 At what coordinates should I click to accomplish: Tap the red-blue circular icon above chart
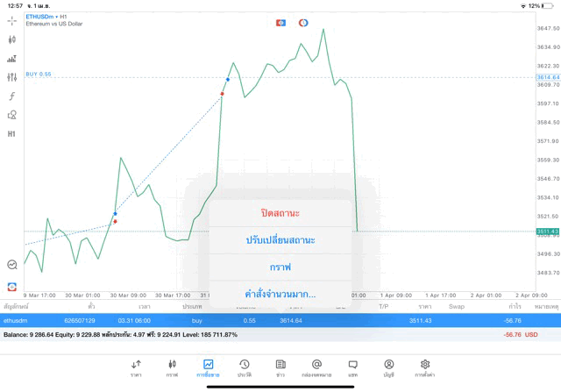pos(303,22)
